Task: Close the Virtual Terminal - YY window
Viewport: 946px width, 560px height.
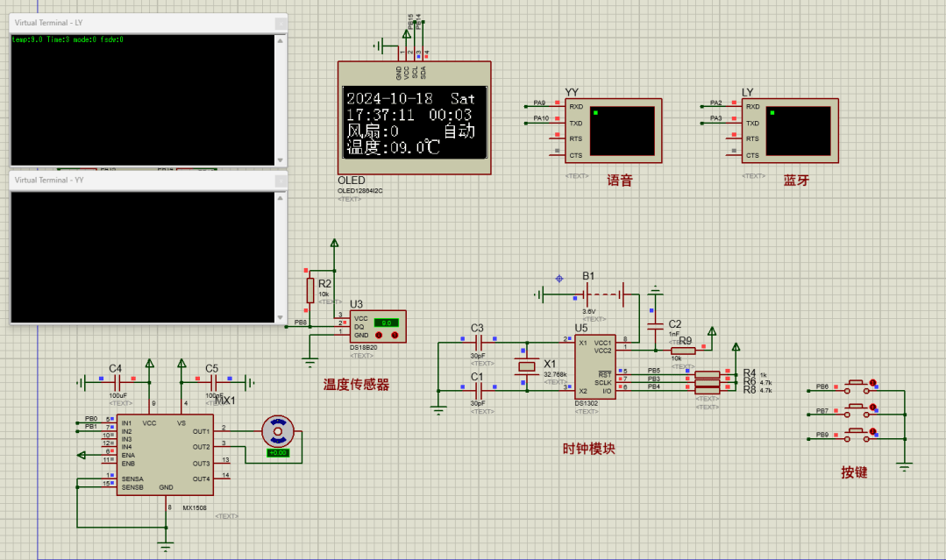Action: 280,180
